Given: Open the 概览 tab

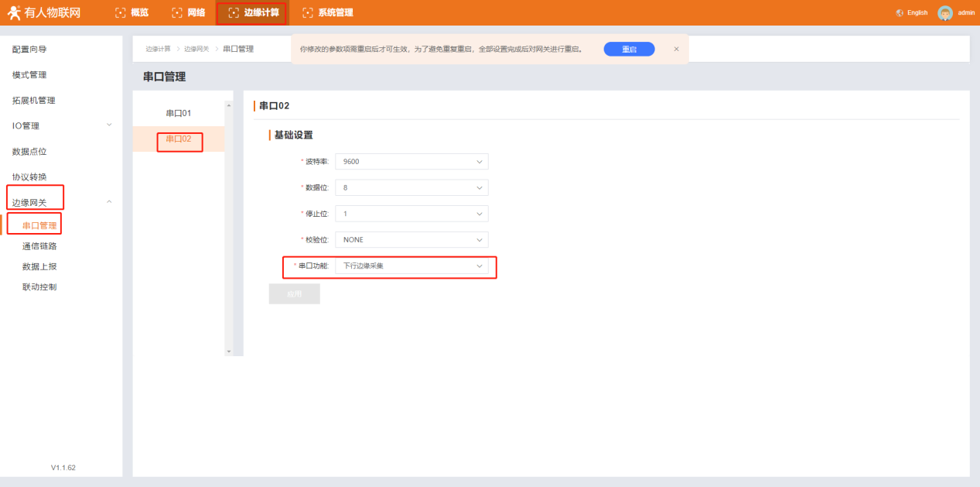Looking at the screenshot, I should pos(132,12).
